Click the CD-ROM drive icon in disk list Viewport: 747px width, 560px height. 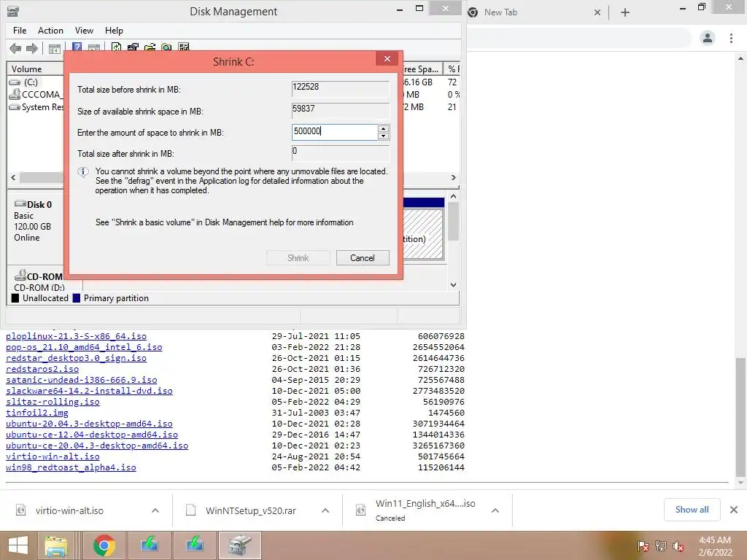click(20, 275)
